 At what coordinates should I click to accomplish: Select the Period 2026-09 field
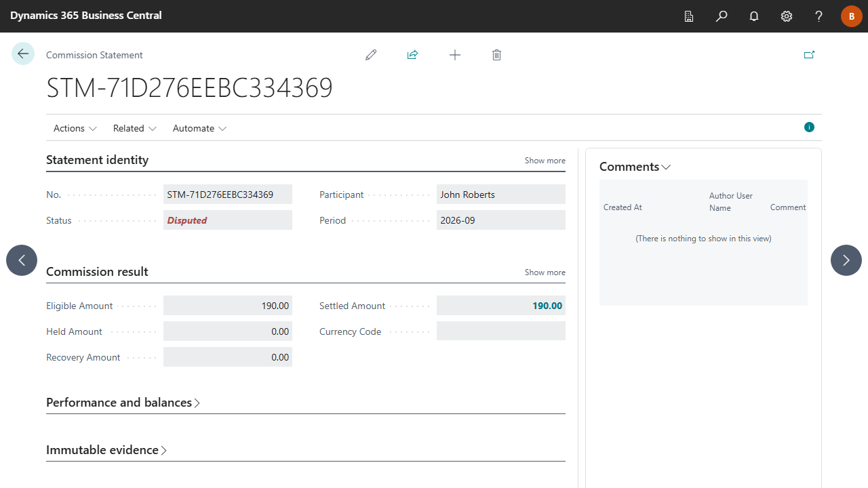click(501, 220)
